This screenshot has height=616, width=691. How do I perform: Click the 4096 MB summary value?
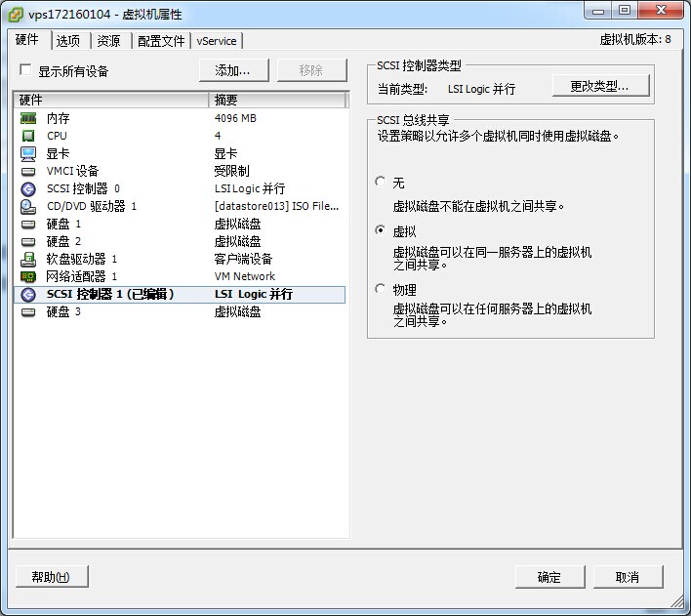point(235,118)
